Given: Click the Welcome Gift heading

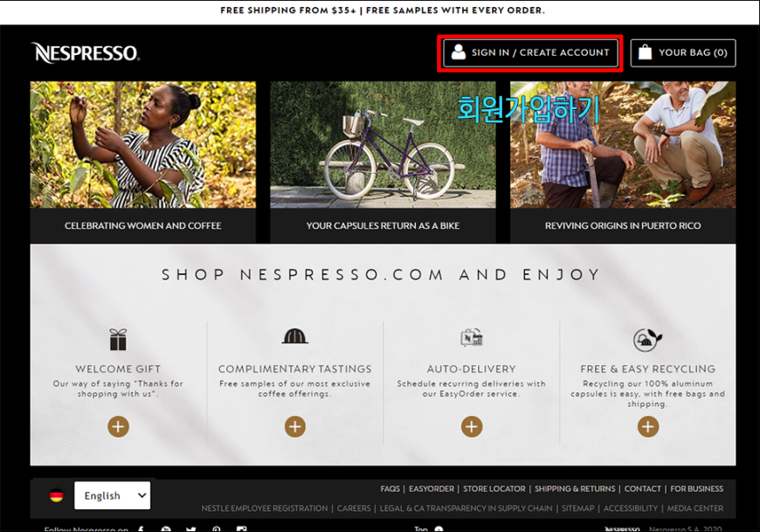Looking at the screenshot, I should pos(118,370).
